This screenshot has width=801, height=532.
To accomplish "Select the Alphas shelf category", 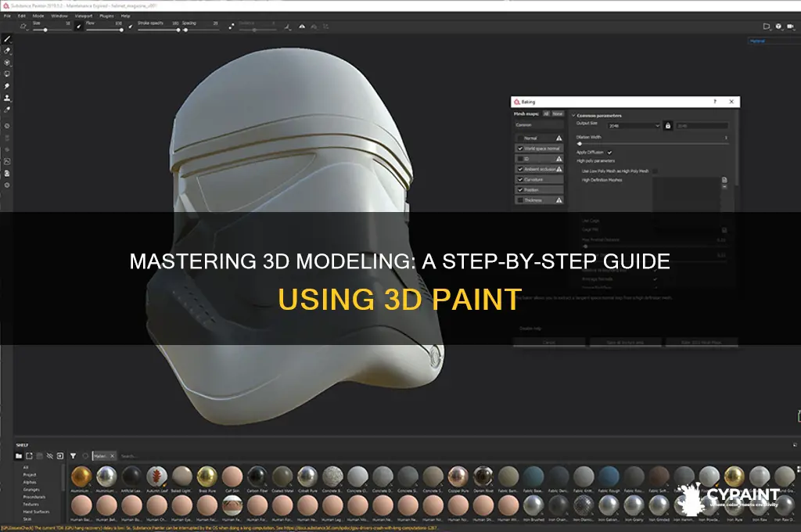I will pos(30,482).
